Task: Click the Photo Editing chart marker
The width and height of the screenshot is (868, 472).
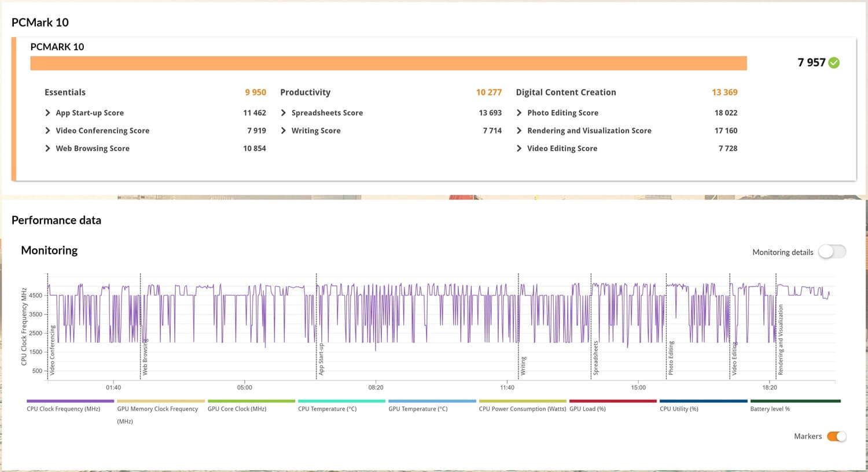Action: tap(671, 358)
